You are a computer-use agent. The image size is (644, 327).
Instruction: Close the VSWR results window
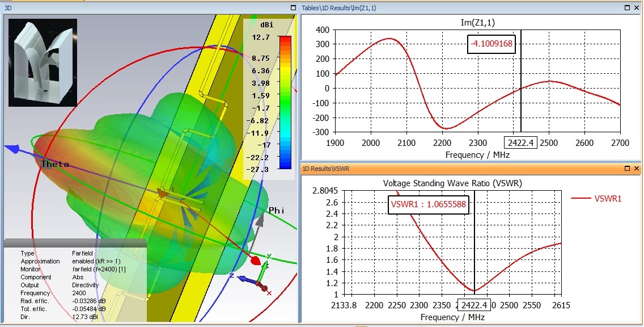point(637,169)
